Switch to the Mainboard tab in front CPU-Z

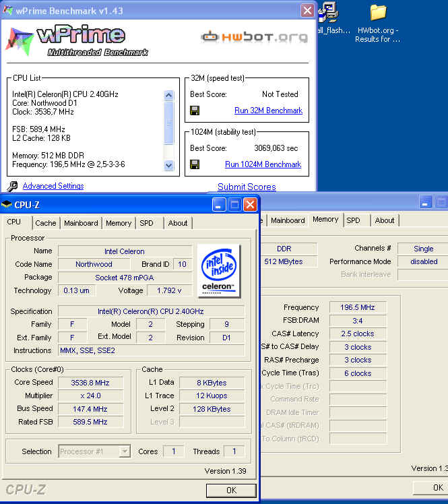[81, 223]
